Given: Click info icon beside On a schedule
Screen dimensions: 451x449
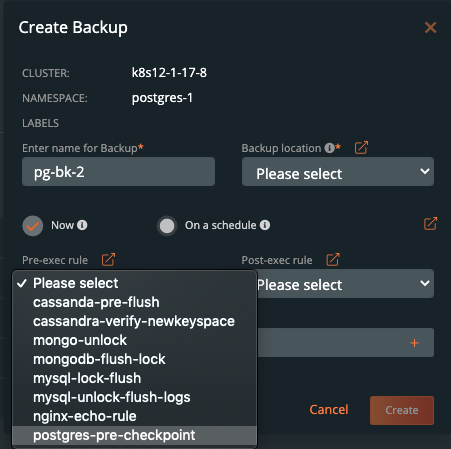Looking at the screenshot, I should (x=265, y=225).
